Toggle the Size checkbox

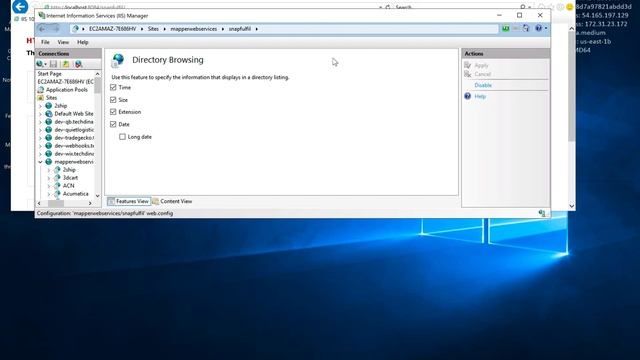point(113,100)
